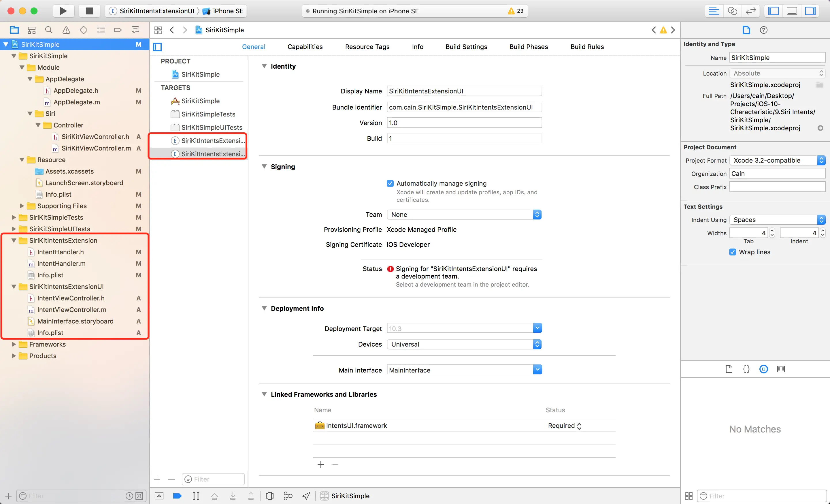The width and height of the screenshot is (830, 504).
Task: Click the Run (play) button
Action: click(63, 11)
